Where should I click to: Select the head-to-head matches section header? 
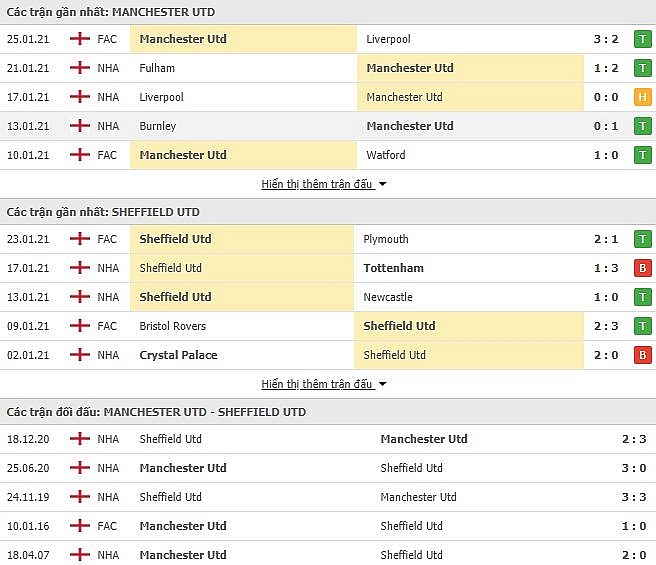coord(328,412)
